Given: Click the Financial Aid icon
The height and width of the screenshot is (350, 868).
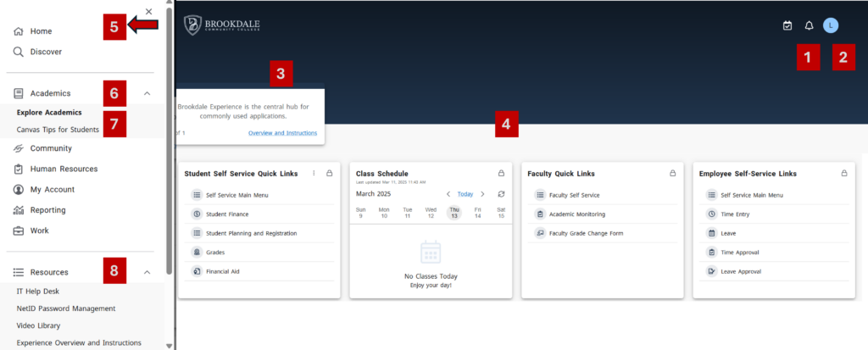Looking at the screenshot, I should [197, 271].
